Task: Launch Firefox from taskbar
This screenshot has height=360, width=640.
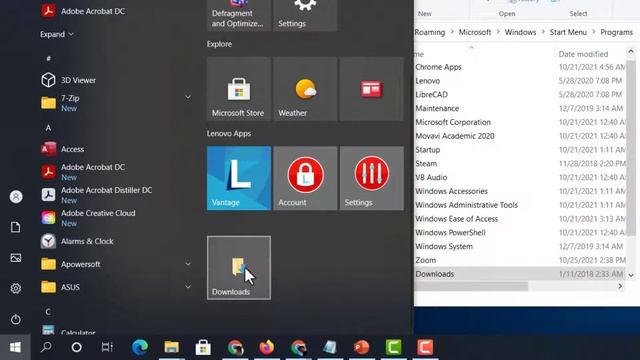Action: point(267,347)
